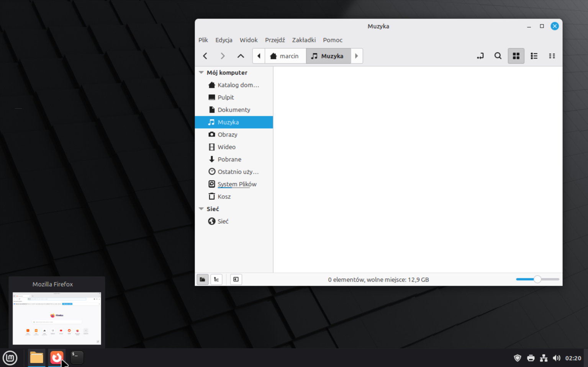Screen dimensions: 588x367
Task: Switch to compact view
Action: [x=552, y=56]
